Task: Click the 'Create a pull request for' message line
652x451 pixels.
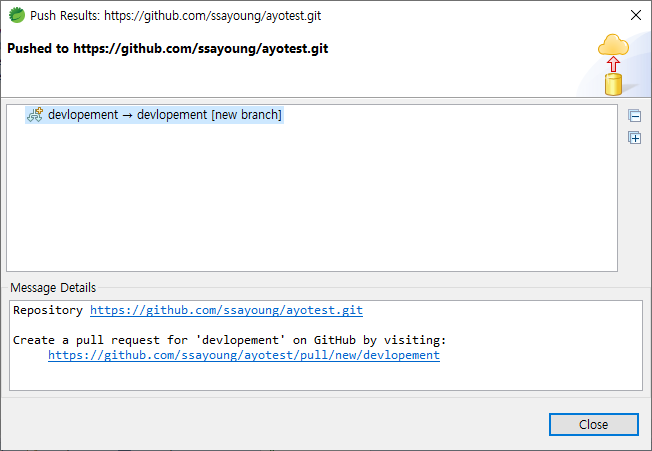Action: pyautogui.click(x=229, y=340)
